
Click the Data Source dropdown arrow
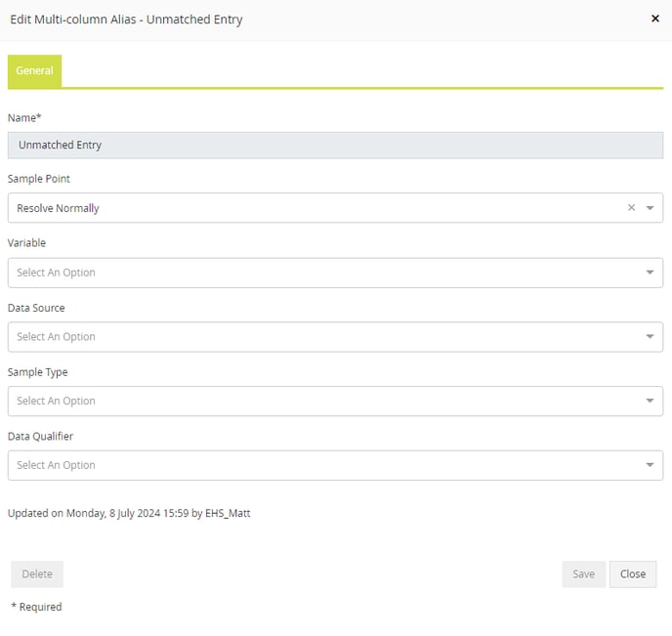[650, 336]
